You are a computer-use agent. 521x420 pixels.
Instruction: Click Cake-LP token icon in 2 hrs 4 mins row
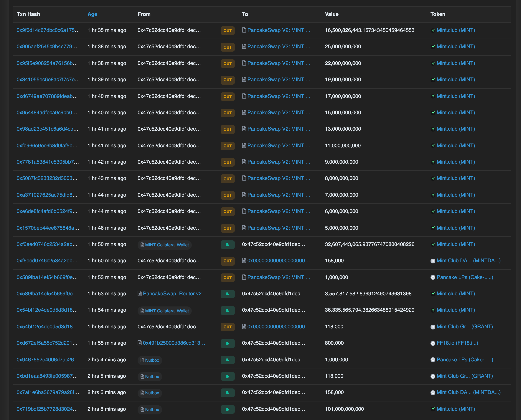click(x=433, y=360)
